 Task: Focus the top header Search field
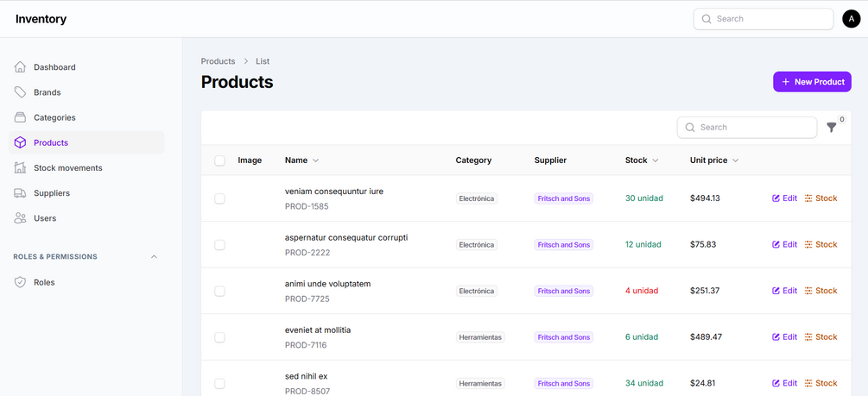763,19
